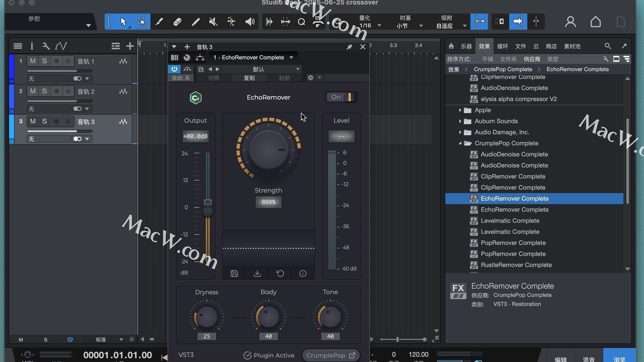Expand the Apple vendor folder
The height and width of the screenshot is (362, 644).
tap(460, 110)
